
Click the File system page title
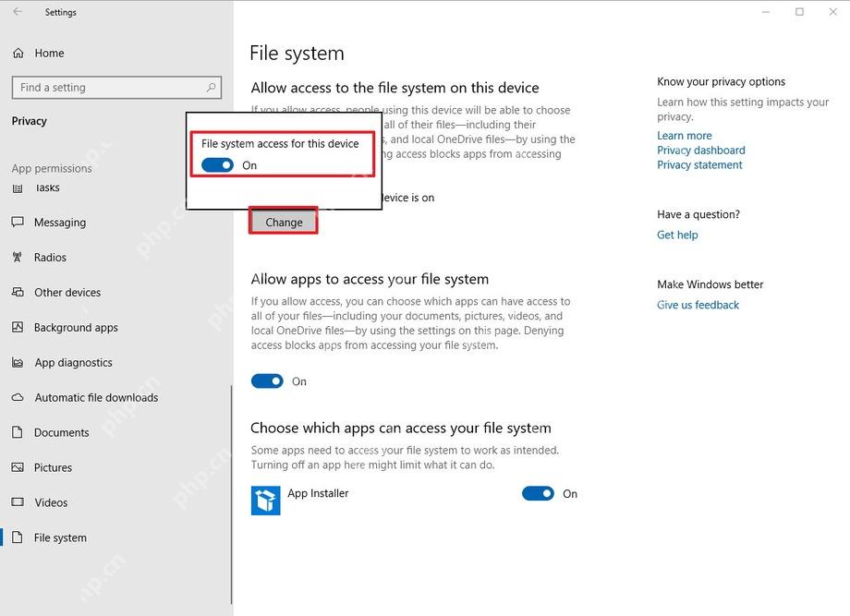(297, 53)
